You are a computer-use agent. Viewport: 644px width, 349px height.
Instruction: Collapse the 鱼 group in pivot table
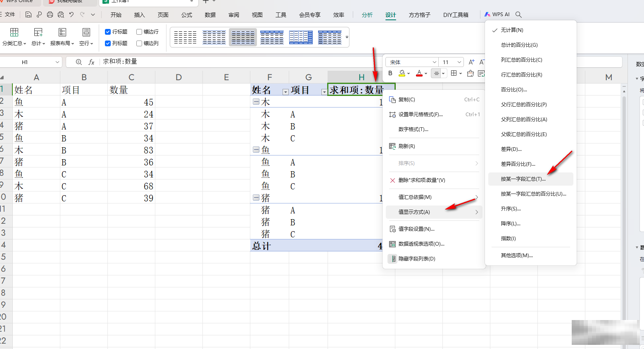(x=256, y=150)
